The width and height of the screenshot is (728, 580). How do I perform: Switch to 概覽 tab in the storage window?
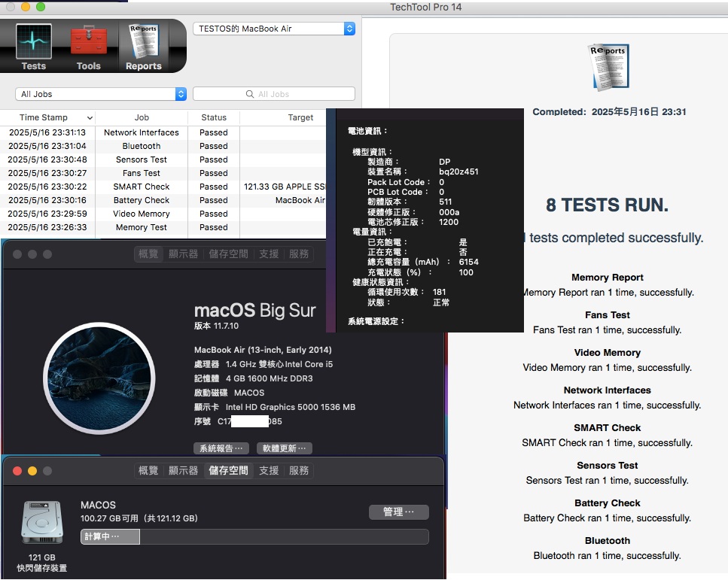tap(148, 470)
